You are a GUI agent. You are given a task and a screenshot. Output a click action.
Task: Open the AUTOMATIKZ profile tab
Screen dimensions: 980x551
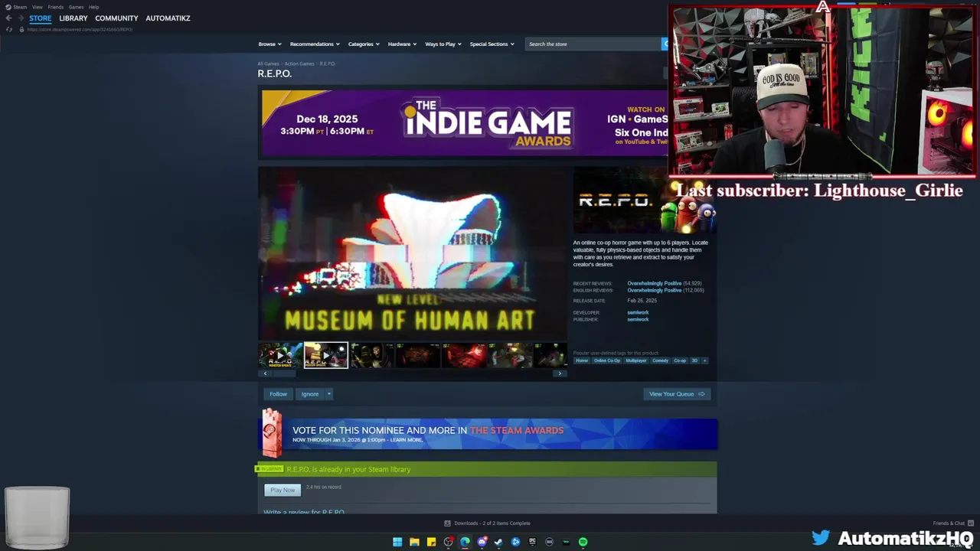[x=168, y=18]
